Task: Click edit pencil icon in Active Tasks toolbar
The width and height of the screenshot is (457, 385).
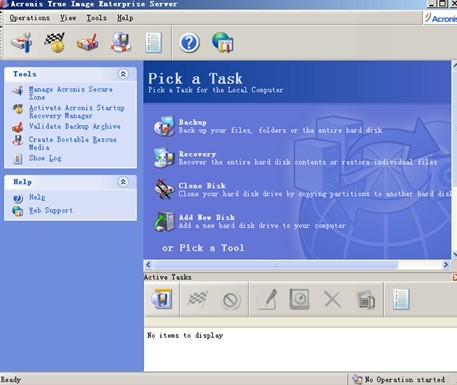Action: pos(267,299)
